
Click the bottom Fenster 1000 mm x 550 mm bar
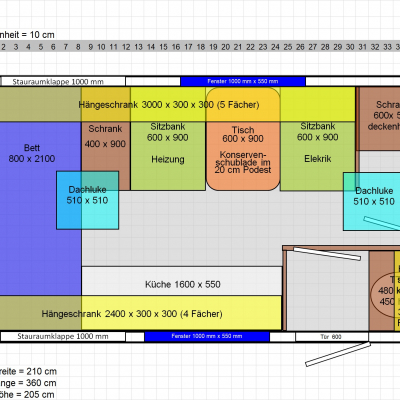[207, 336]
